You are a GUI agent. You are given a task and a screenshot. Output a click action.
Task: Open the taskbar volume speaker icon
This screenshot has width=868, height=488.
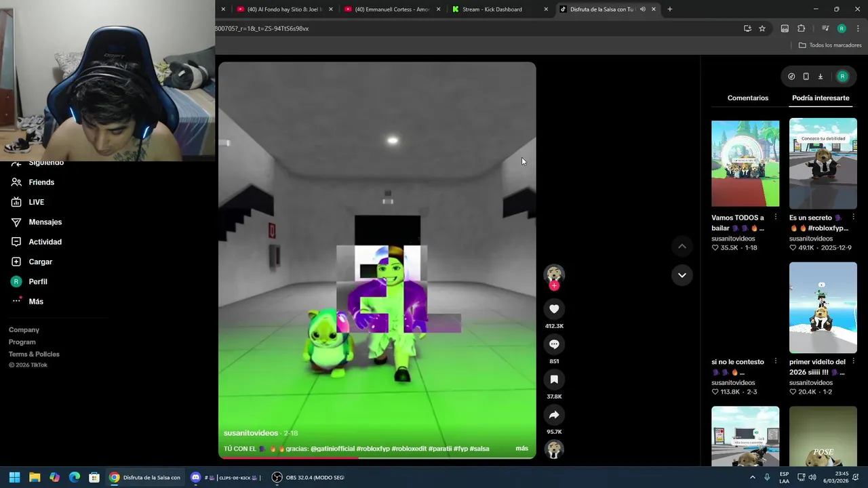tap(812, 477)
